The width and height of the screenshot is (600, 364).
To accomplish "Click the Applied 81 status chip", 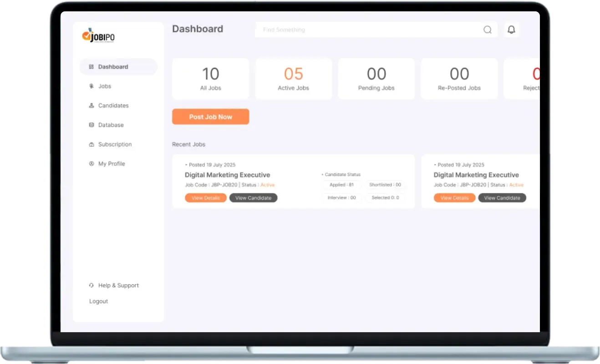I will pos(341,185).
